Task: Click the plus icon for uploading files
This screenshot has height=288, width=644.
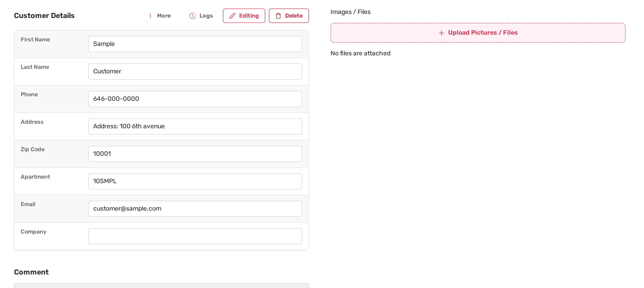Action: 442,33
